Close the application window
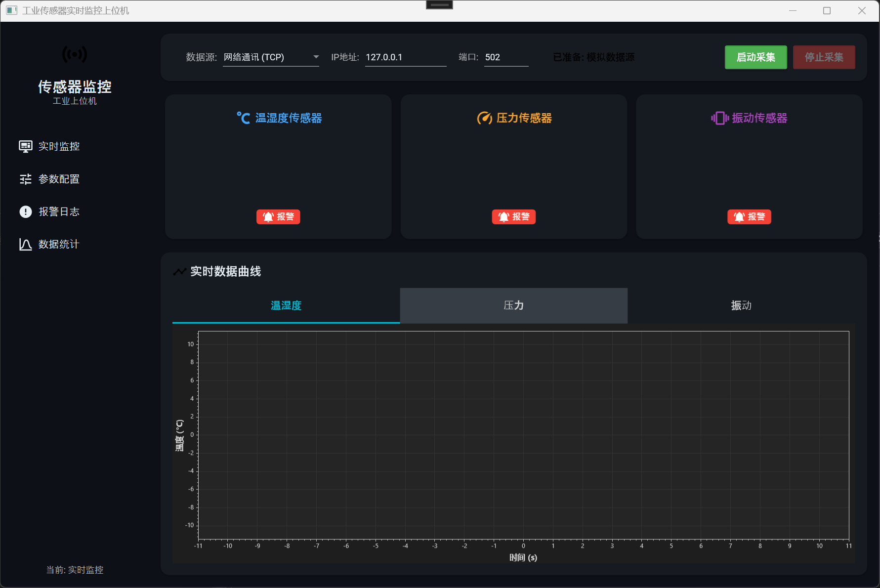This screenshot has height=588, width=880. [x=862, y=10]
